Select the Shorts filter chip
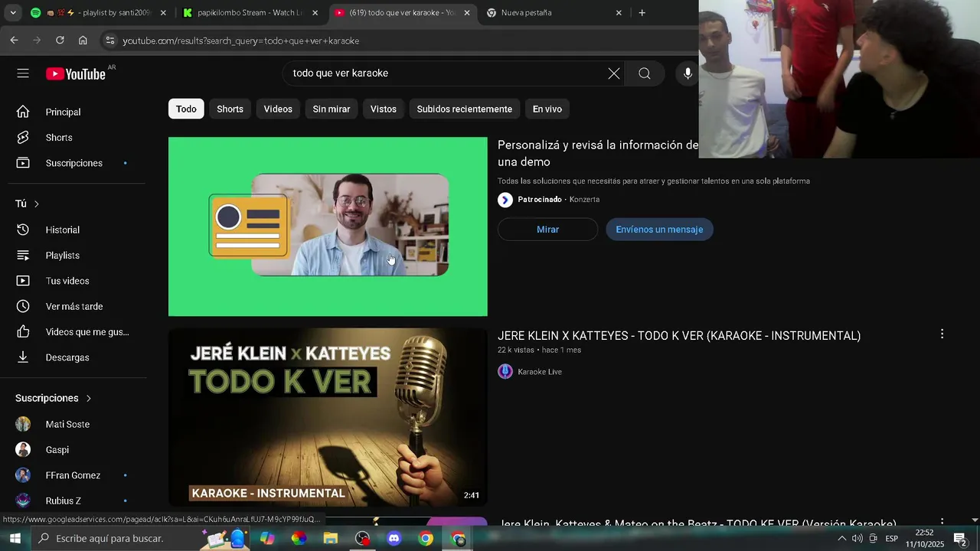 pos(230,109)
